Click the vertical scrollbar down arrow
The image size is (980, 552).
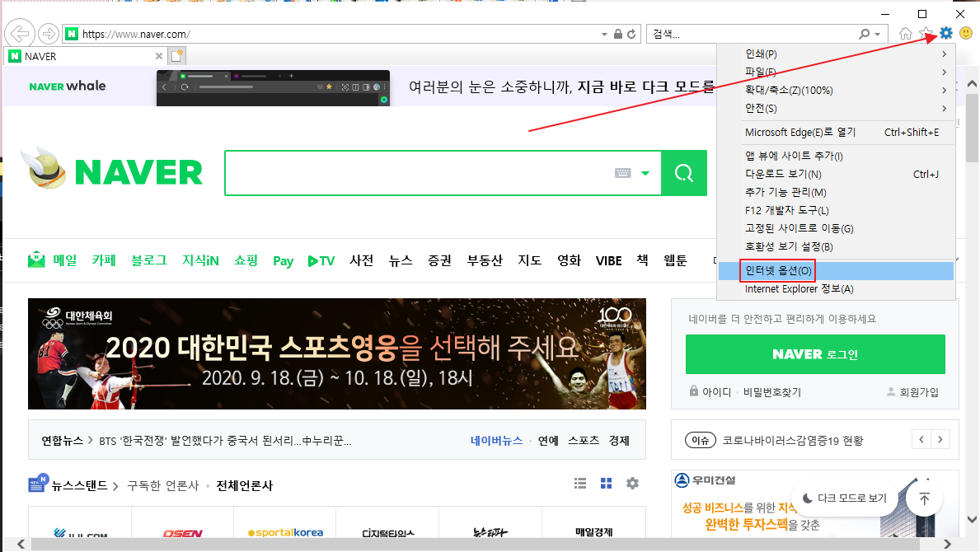click(x=972, y=520)
